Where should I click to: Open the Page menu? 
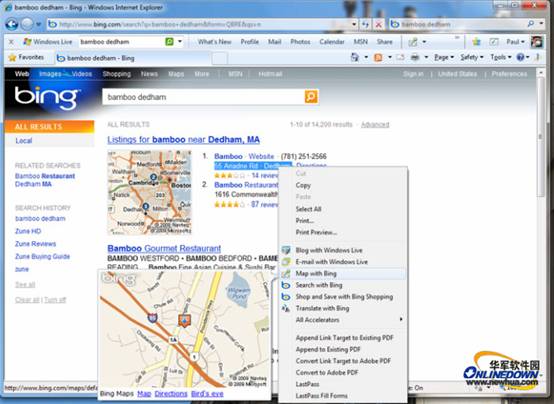(443, 57)
